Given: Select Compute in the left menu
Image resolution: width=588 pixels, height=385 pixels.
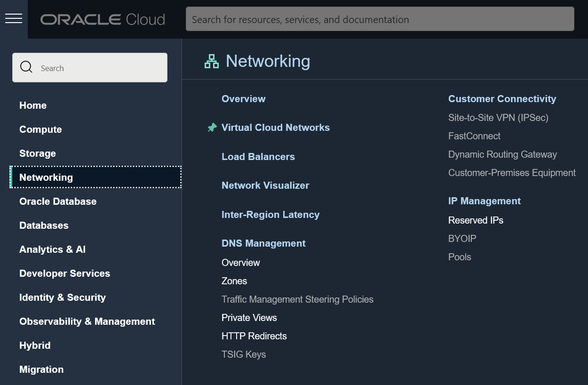Looking at the screenshot, I should coord(40,129).
